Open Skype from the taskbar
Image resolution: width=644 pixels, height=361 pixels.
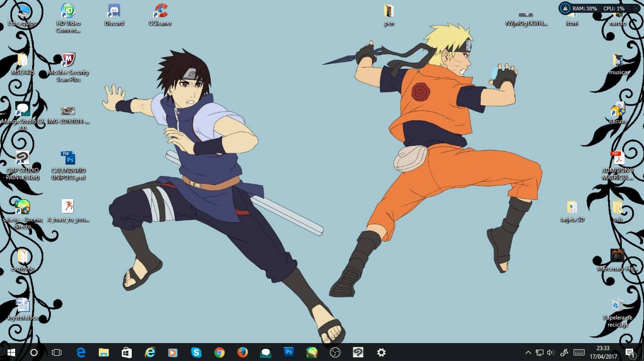[x=196, y=352]
